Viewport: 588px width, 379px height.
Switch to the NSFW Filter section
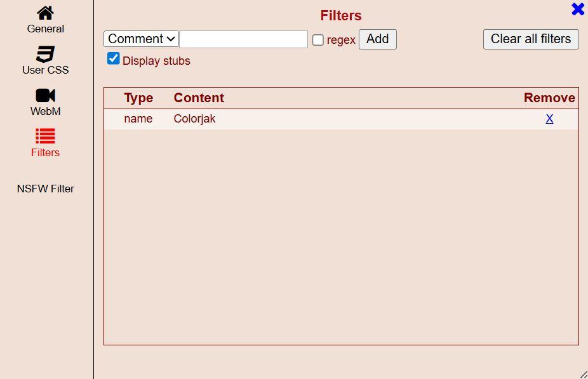(46, 189)
